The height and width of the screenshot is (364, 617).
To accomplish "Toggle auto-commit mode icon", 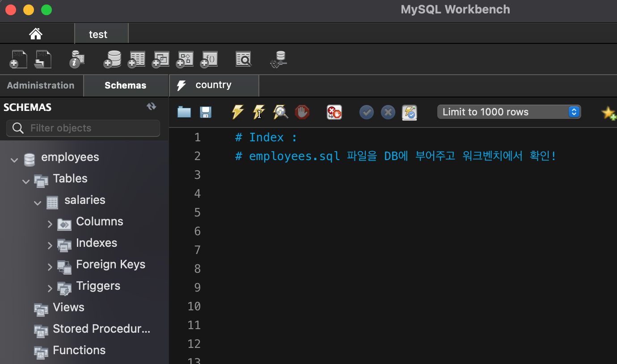I will (410, 112).
